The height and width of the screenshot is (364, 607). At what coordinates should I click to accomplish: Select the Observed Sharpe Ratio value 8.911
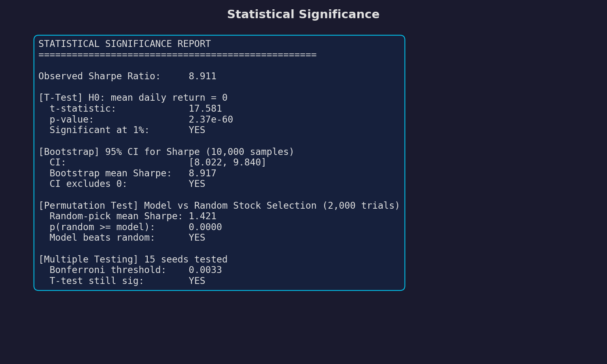tap(202, 76)
